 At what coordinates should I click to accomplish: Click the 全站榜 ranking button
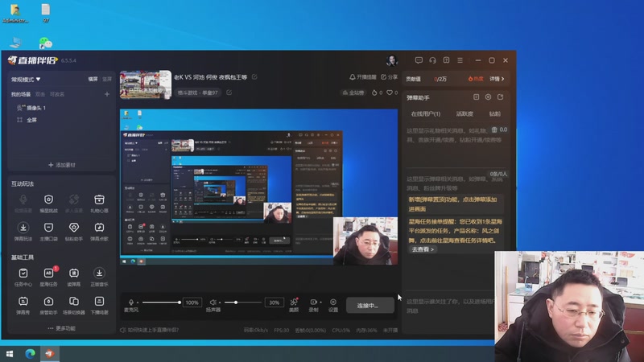point(353,93)
